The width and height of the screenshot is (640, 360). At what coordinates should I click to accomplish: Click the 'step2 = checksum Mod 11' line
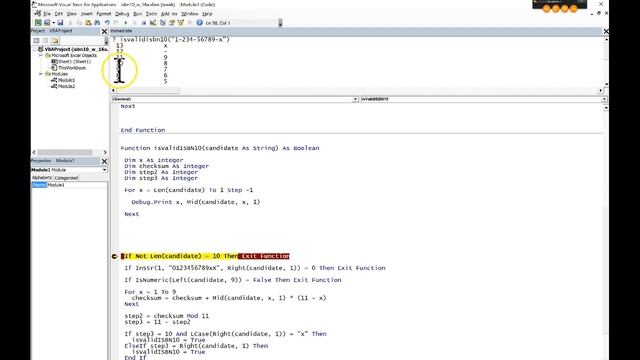pos(167,316)
